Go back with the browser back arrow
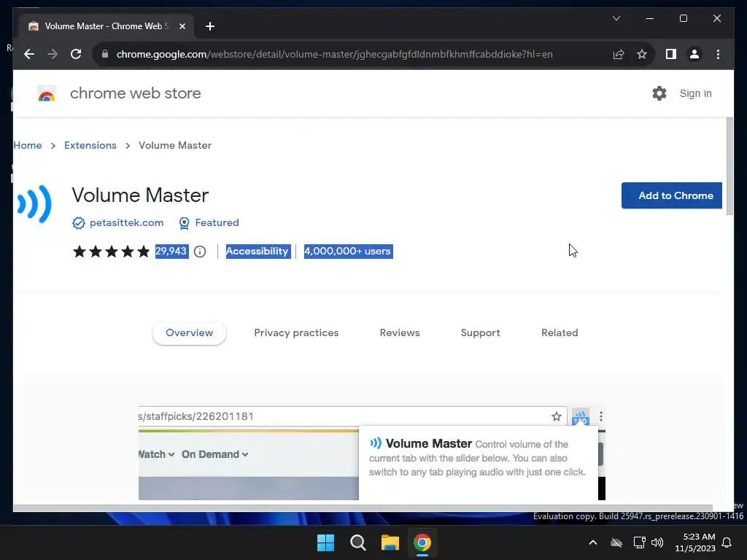Screen dimensions: 747x560 click(x=29, y=54)
